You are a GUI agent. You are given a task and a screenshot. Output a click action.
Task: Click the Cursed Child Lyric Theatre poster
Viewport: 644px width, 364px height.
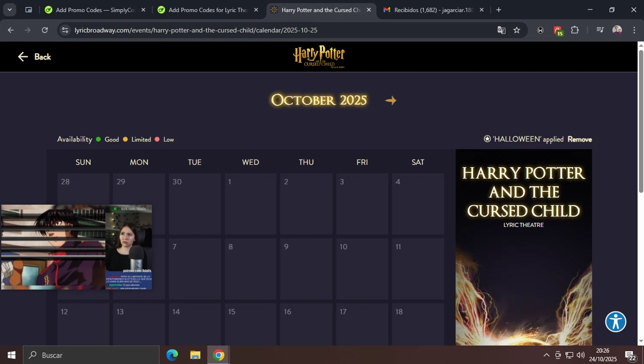[x=524, y=247]
